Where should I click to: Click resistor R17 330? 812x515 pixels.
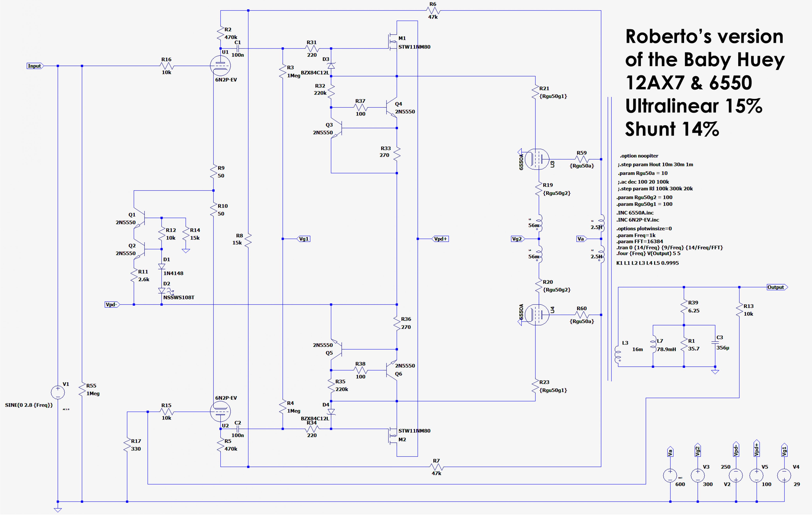coord(127,444)
